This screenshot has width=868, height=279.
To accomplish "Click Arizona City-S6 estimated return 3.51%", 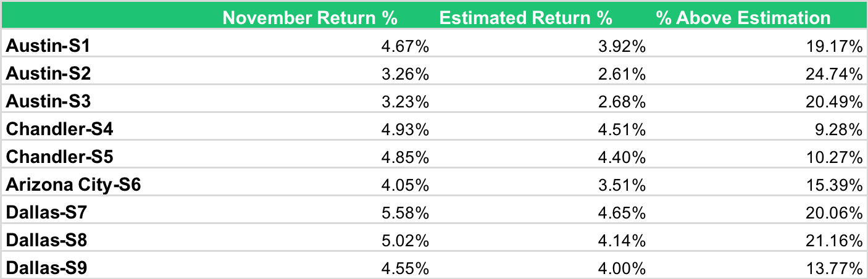I will [621, 185].
